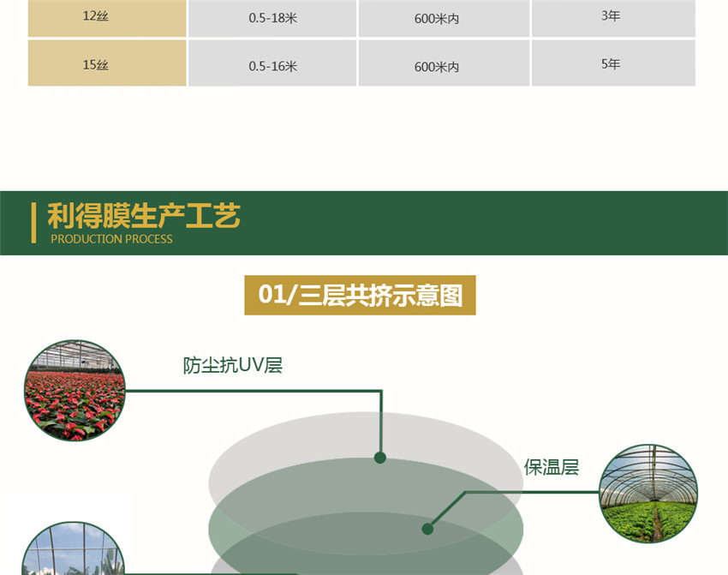Image resolution: width=728 pixels, height=575 pixels.
Task: Click the 防尘抗UV层 label
Action: click(x=233, y=365)
